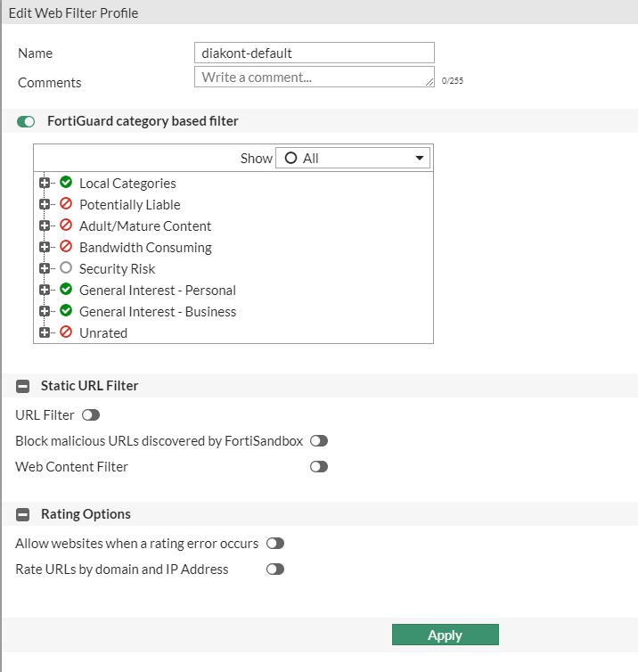Click the Name input field
This screenshot has height=672, width=638.
pyautogui.click(x=315, y=53)
